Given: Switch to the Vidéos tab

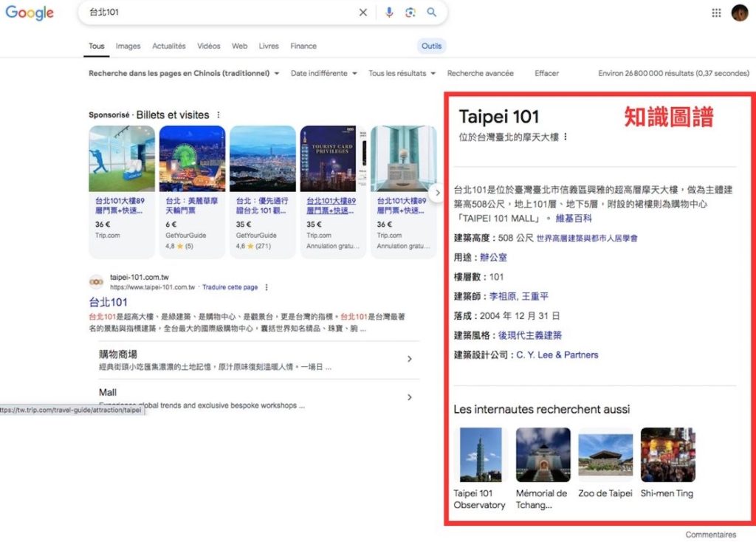Looking at the screenshot, I should click(x=209, y=47).
